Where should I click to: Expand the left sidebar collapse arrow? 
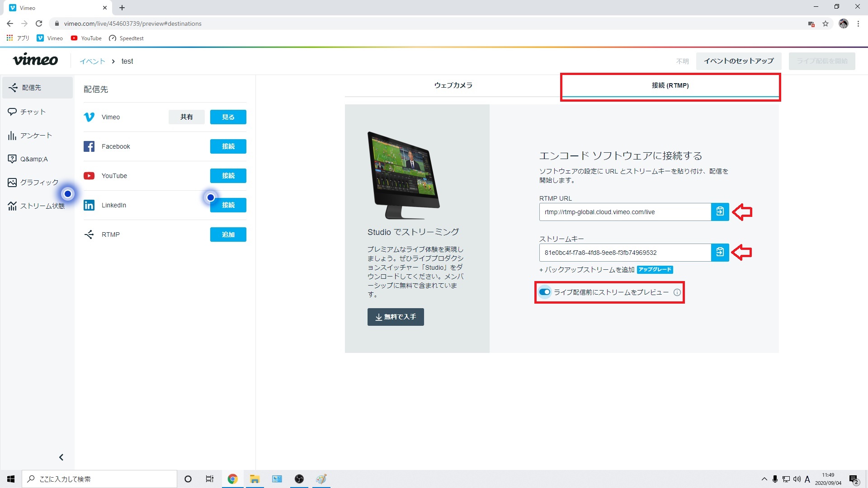(61, 456)
